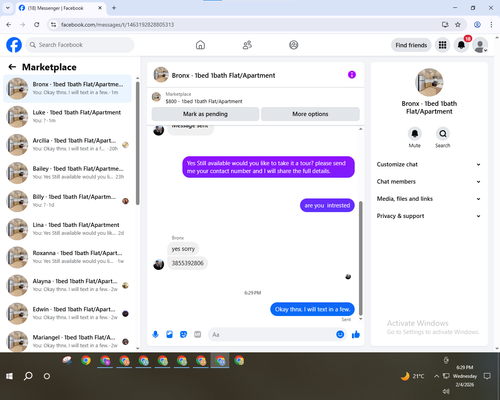Open the Windows notification center icon
This screenshot has width=500, height=400.
pyautogui.click(x=487, y=376)
